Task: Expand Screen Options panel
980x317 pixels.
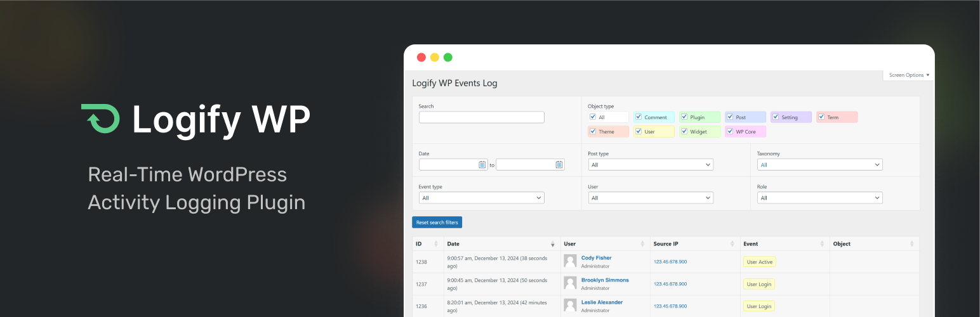Action: coord(909,75)
